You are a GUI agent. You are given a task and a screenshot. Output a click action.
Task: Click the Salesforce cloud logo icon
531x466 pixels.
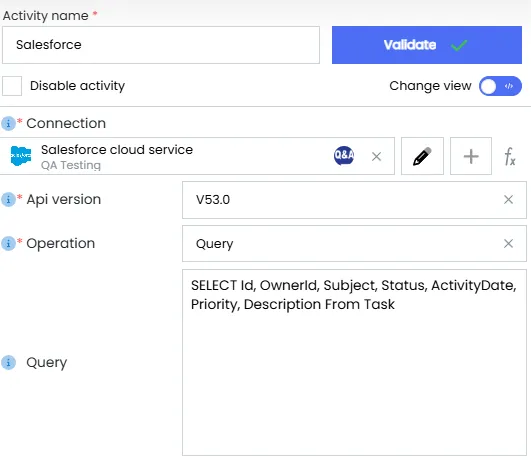[21, 156]
